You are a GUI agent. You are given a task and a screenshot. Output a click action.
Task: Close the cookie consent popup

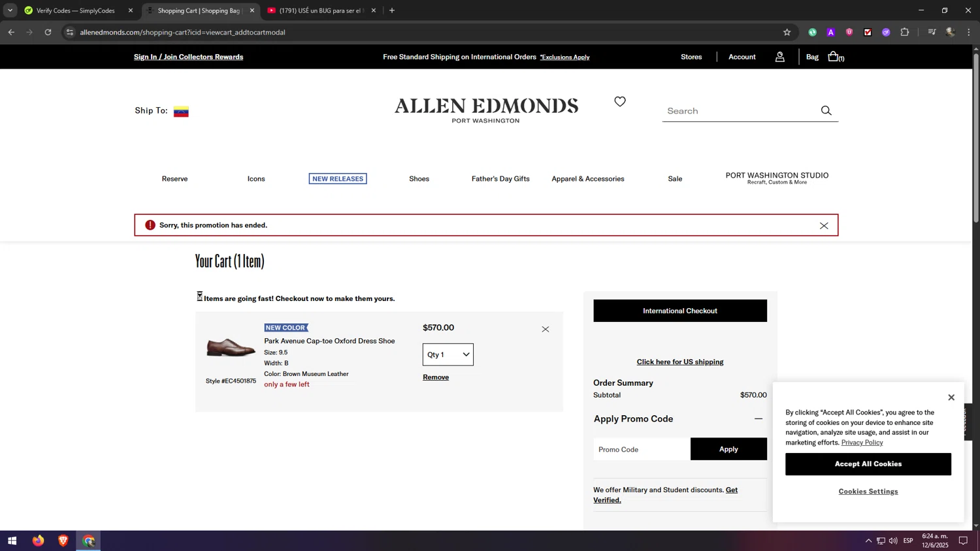point(951,398)
